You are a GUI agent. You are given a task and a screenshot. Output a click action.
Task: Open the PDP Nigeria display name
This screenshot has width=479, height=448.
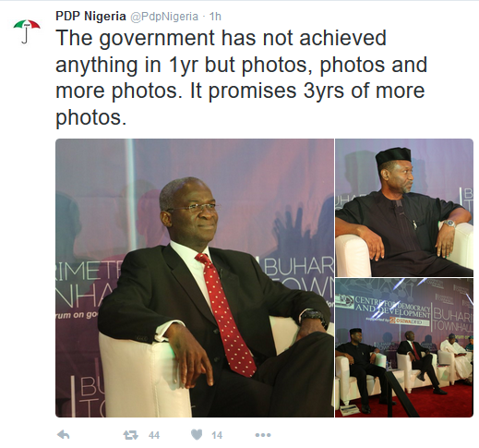coord(90,16)
